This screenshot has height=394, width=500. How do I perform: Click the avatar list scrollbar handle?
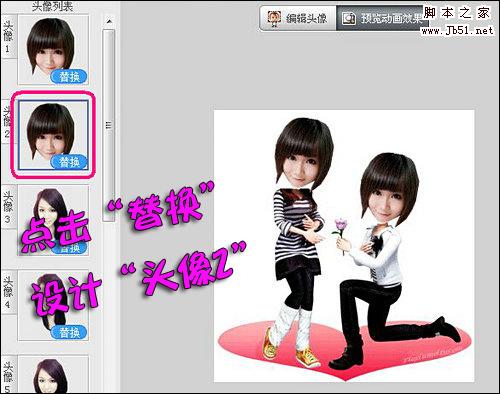click(x=109, y=125)
